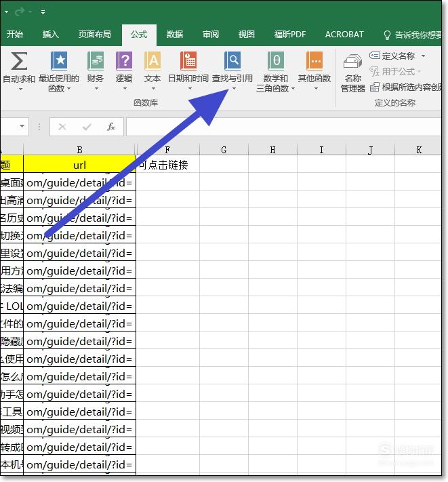Select column G header

[x=224, y=150]
